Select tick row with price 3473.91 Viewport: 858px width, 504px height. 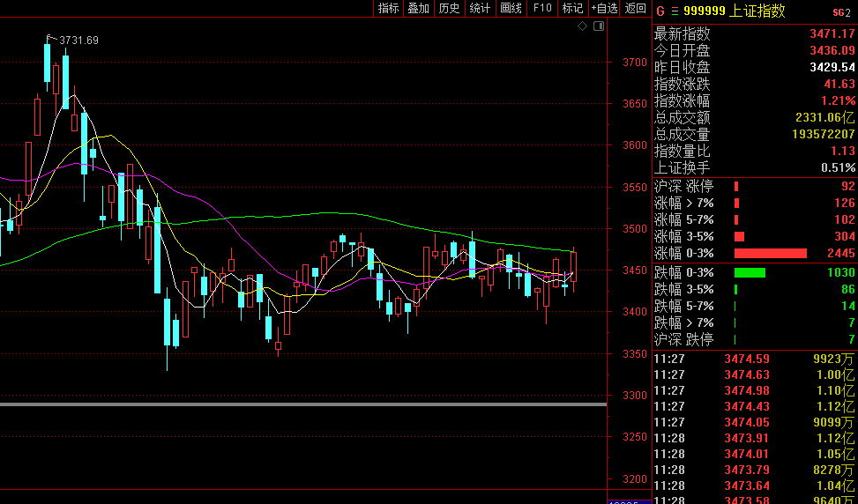click(x=754, y=439)
